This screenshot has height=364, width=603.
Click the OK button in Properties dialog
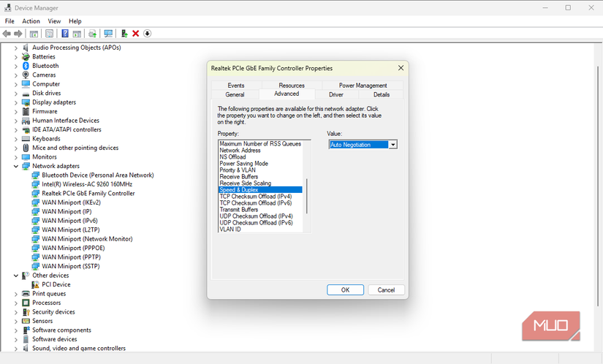click(345, 290)
